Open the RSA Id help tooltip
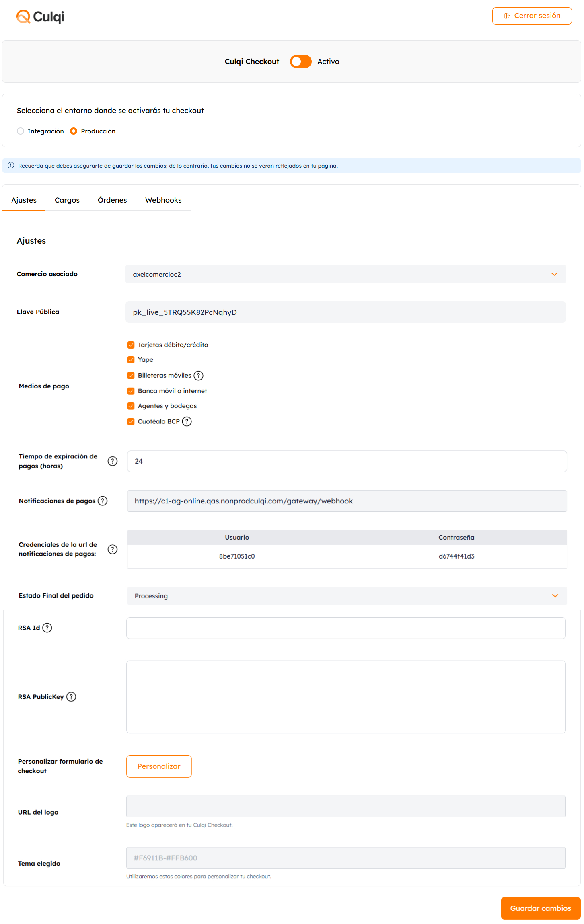 47,628
